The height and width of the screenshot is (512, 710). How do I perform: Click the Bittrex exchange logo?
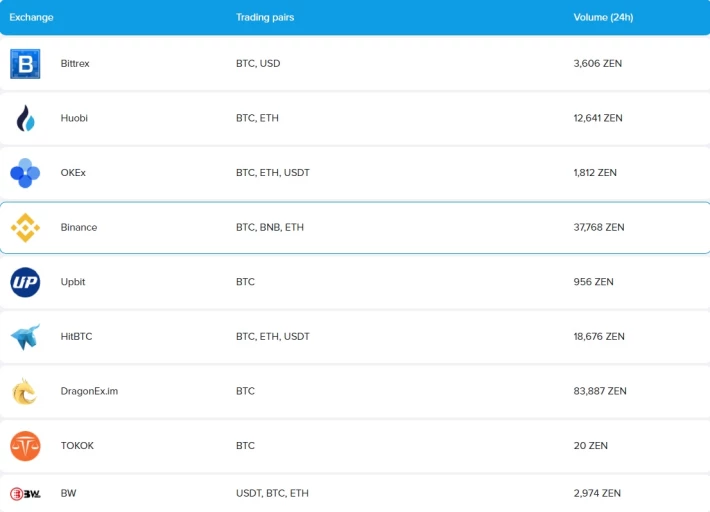point(25,64)
